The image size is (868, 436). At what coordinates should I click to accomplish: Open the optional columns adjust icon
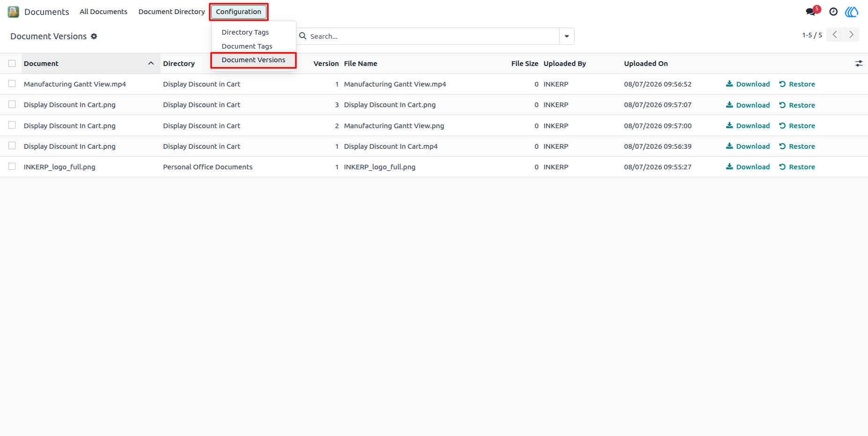(859, 63)
